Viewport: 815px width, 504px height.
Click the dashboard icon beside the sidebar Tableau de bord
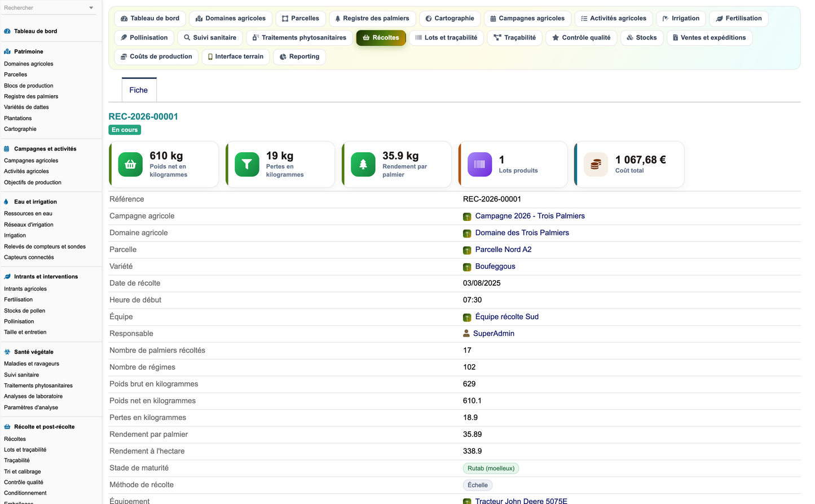7,32
